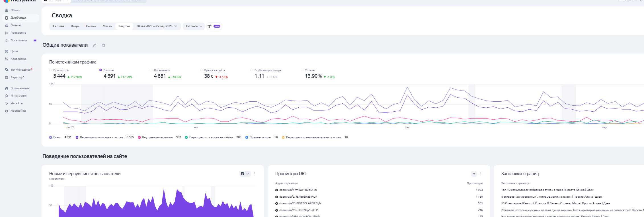This screenshot has width=644, height=217.
Task: Click the trash icon beside Общие показатели
Action: (104, 45)
